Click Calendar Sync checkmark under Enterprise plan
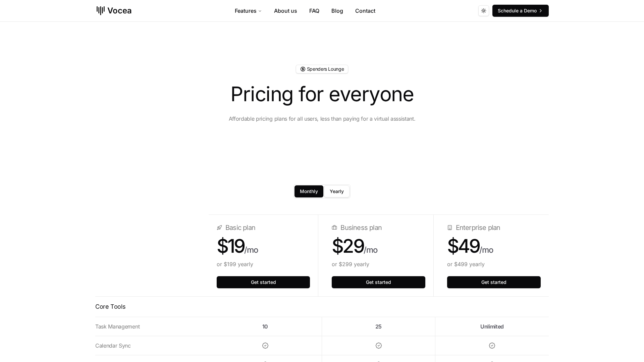This screenshot has height=362, width=644. pos(492,346)
